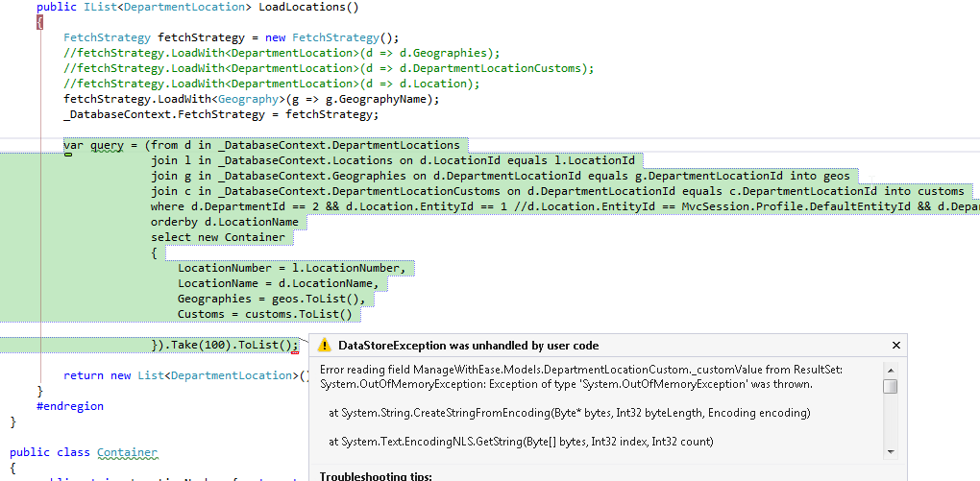Click the 'LocationName = d.LocationName,' line
980x481 pixels.
click(x=278, y=283)
